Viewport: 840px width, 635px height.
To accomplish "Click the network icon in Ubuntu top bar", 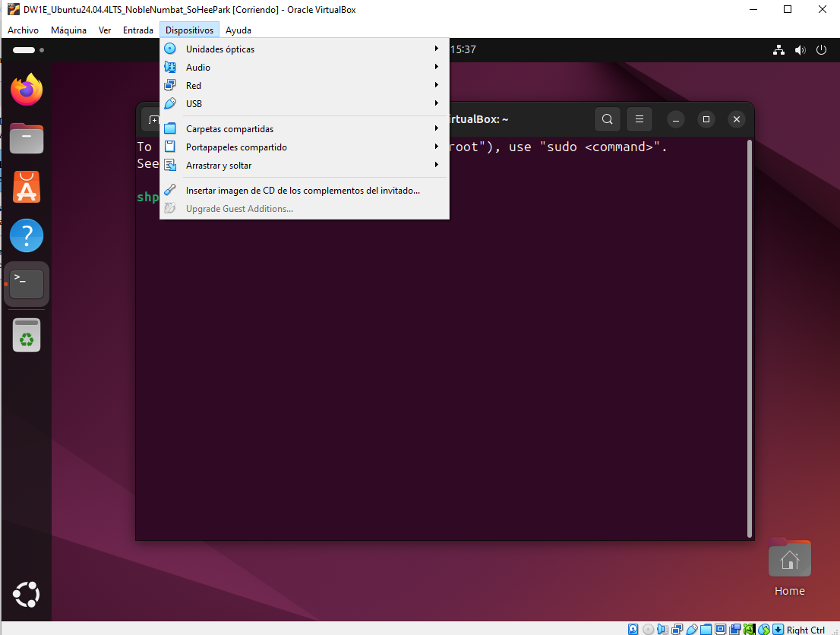I will [778, 50].
